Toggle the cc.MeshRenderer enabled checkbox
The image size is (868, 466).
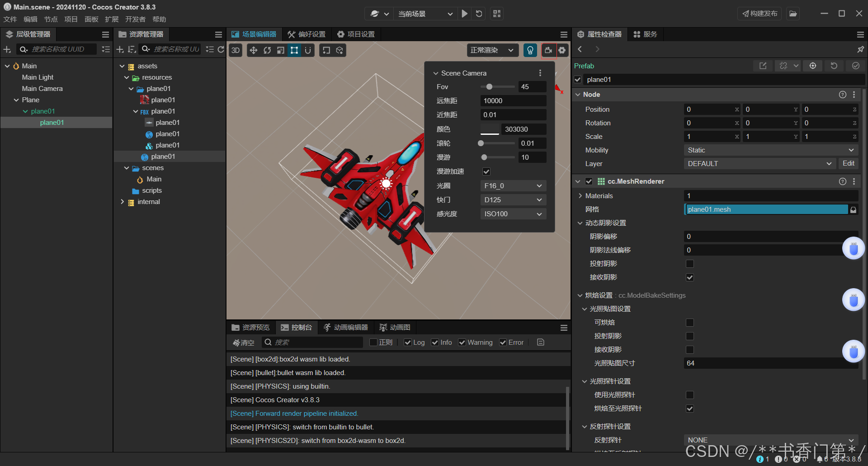coord(589,181)
